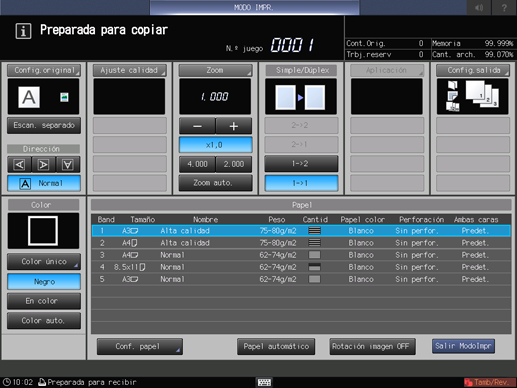Click Cant. arch. 99.070% value

[x=499, y=54]
